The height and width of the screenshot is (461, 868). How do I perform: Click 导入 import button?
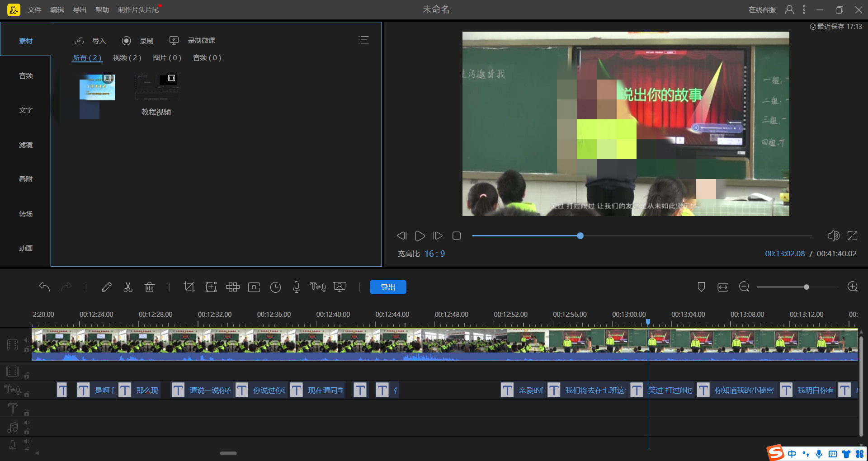90,41
